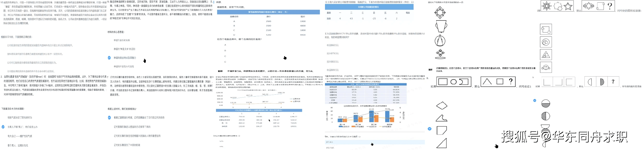Pick the triangle maze boxed option
The height and width of the screenshot is (150, 644).
pyautogui.click(x=546, y=55)
